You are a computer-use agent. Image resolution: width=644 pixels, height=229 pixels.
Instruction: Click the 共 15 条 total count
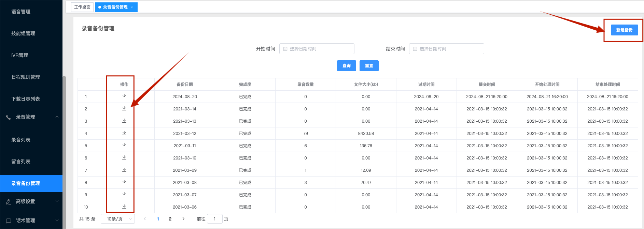(87, 219)
